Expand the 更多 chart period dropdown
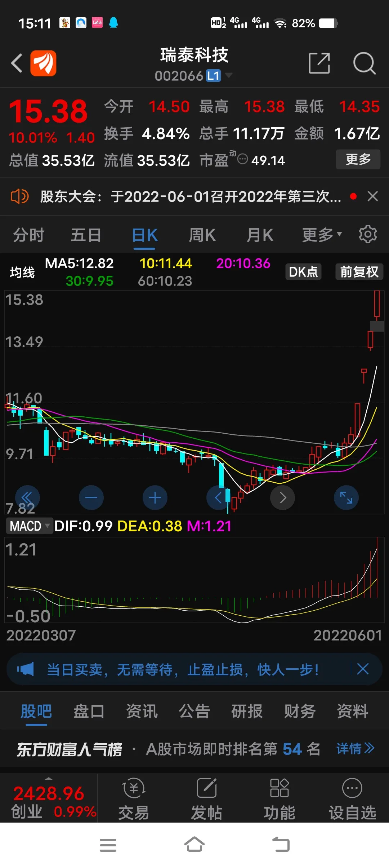389x868 pixels. tap(322, 235)
